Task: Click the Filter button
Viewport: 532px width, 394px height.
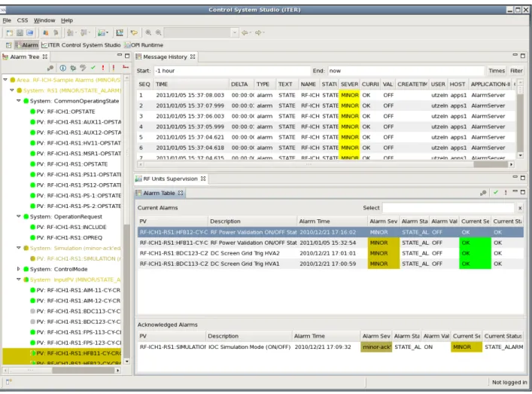Action: (516, 71)
